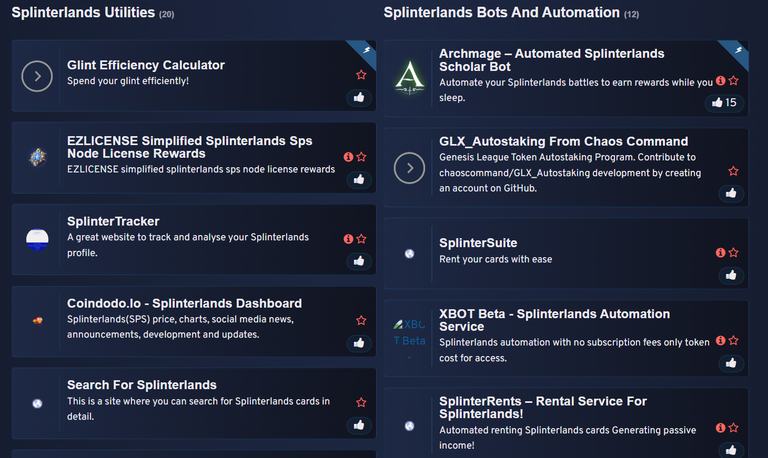The height and width of the screenshot is (458, 768).
Task: Like the GLX_Autostaking entry with thumbs-up
Action: (x=731, y=193)
